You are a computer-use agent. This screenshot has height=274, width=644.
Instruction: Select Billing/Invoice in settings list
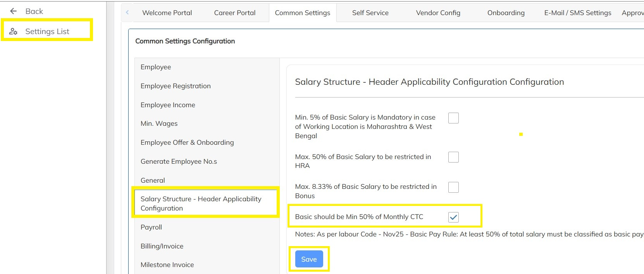pos(162,246)
